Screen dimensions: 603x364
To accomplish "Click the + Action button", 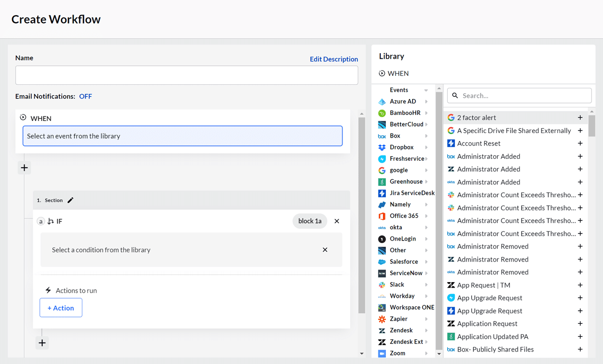I will (61, 308).
